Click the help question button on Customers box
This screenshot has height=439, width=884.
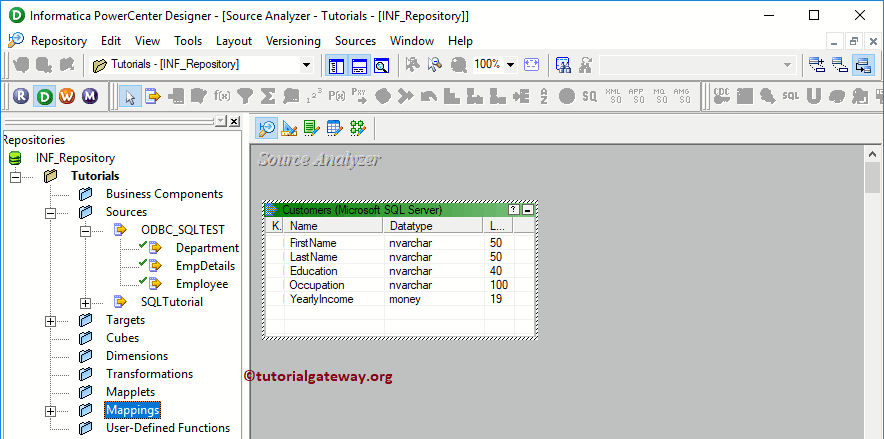coord(514,210)
